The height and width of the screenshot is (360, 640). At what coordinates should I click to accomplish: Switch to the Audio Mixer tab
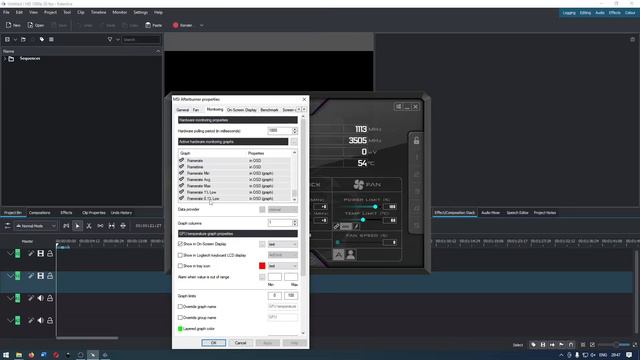490,213
